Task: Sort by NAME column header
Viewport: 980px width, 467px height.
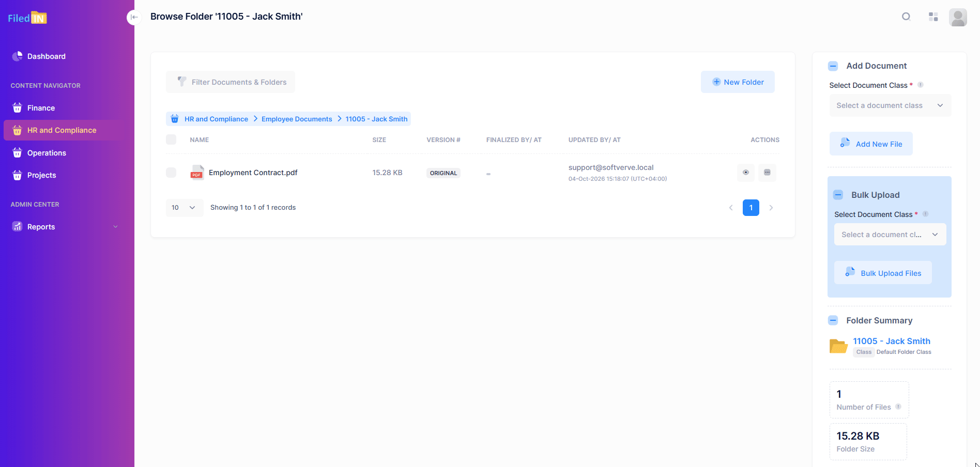Action: click(x=199, y=140)
